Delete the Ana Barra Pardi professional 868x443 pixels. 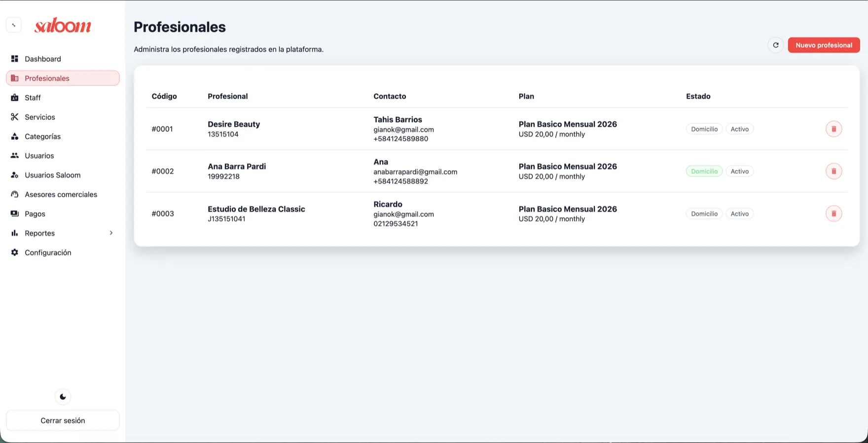[x=834, y=171]
